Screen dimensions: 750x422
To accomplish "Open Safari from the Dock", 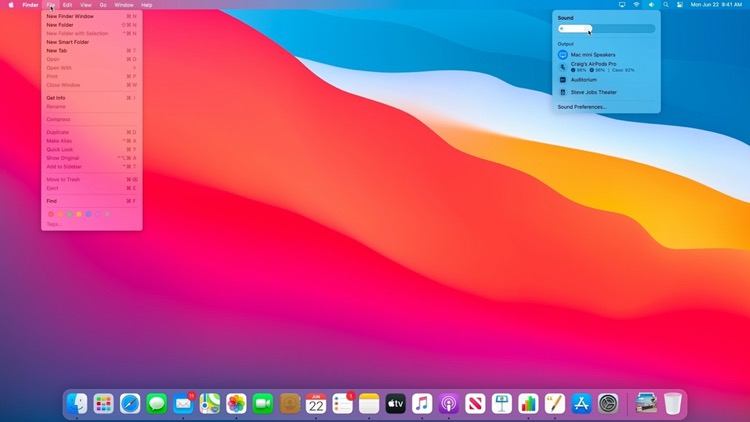I will pos(130,404).
